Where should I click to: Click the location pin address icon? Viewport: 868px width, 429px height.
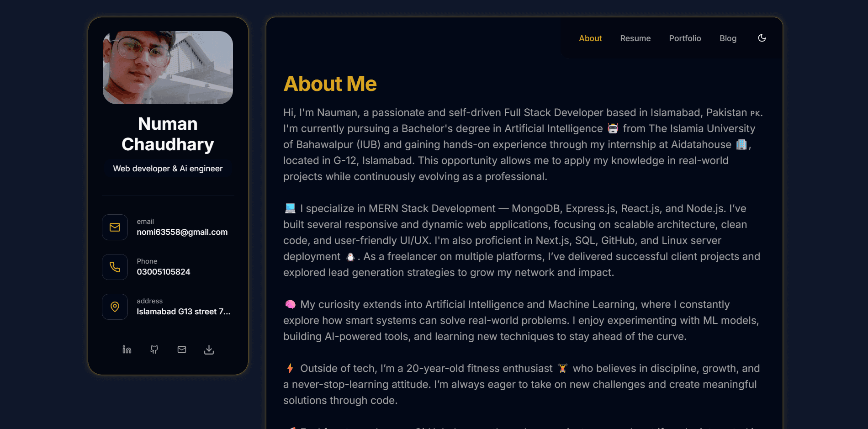[x=115, y=307]
